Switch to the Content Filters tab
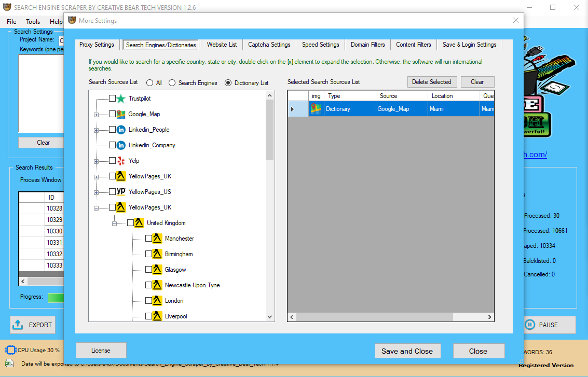The width and height of the screenshot is (588, 377). click(x=414, y=45)
